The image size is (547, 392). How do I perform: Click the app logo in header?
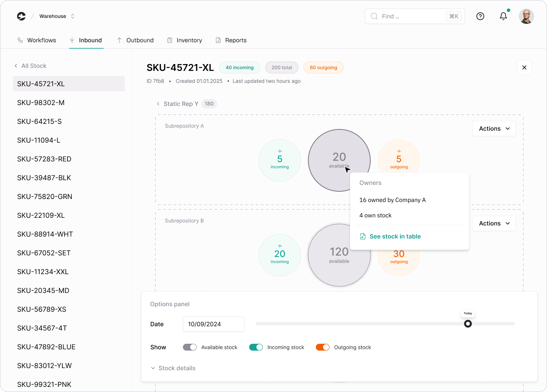21,16
